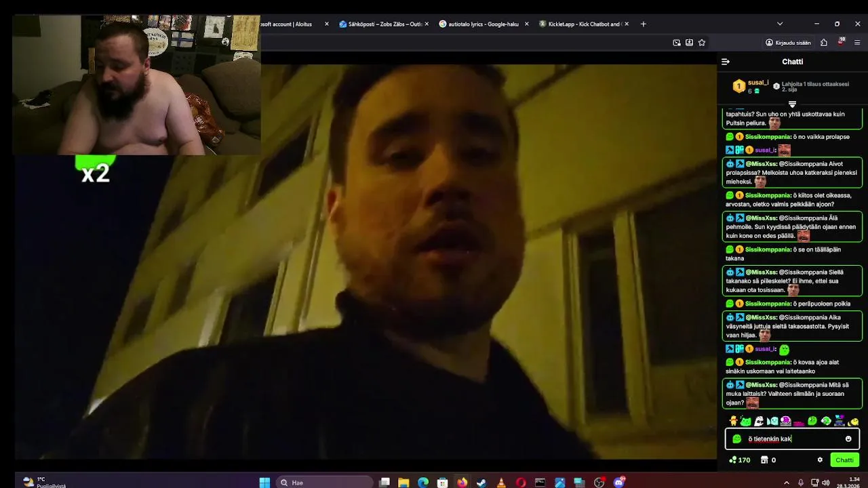Click the MissXss message about Aivot prolapsissa
The height and width of the screenshot is (488, 868).
click(792, 172)
